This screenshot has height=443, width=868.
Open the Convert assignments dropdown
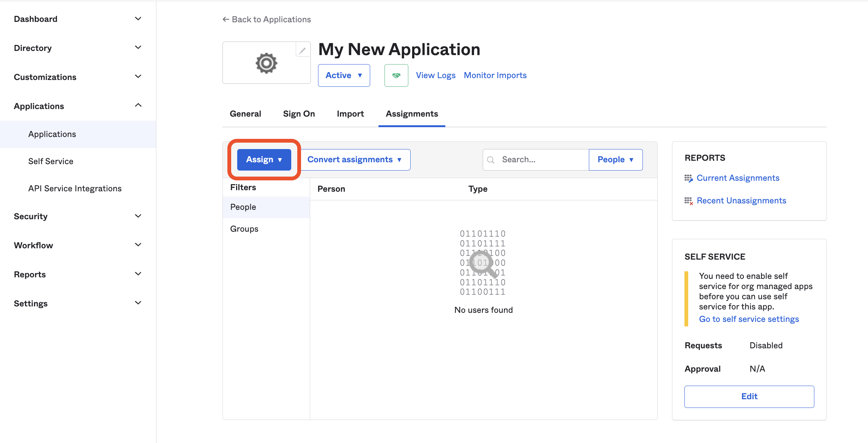tap(355, 159)
